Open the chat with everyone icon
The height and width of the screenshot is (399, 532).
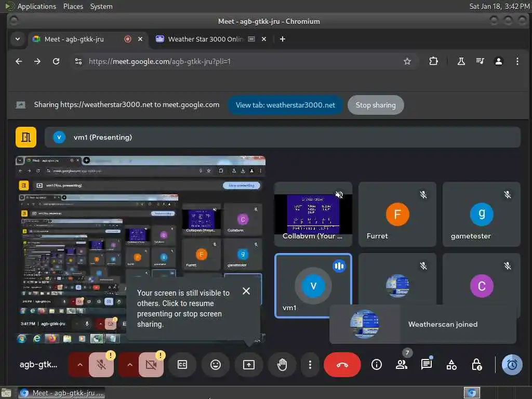[x=427, y=365]
